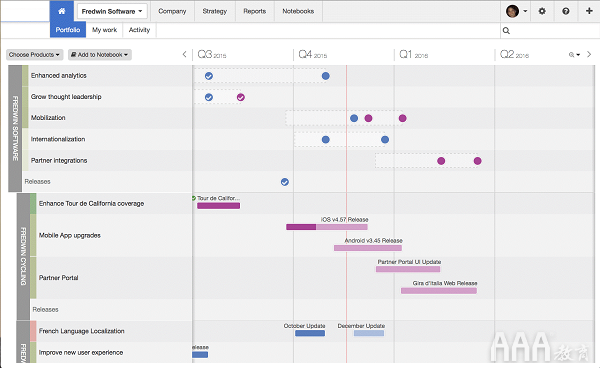
Task: Advance timeline with right arrow
Action: (589, 54)
